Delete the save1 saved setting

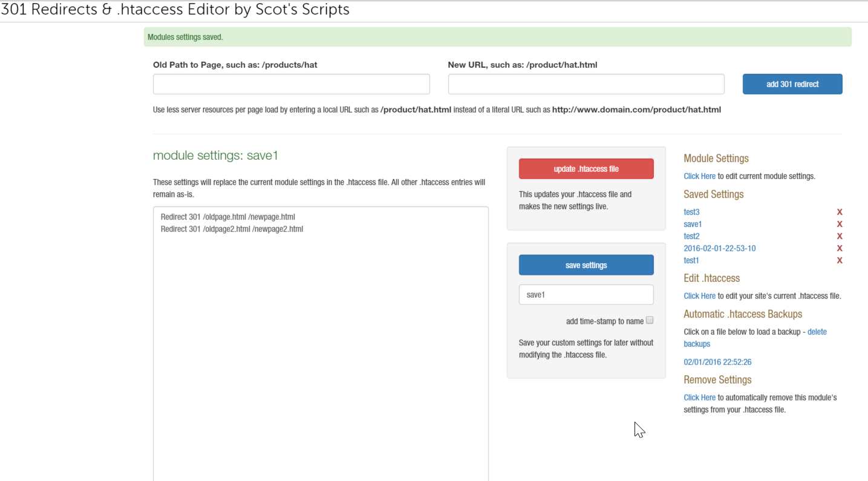click(x=839, y=224)
